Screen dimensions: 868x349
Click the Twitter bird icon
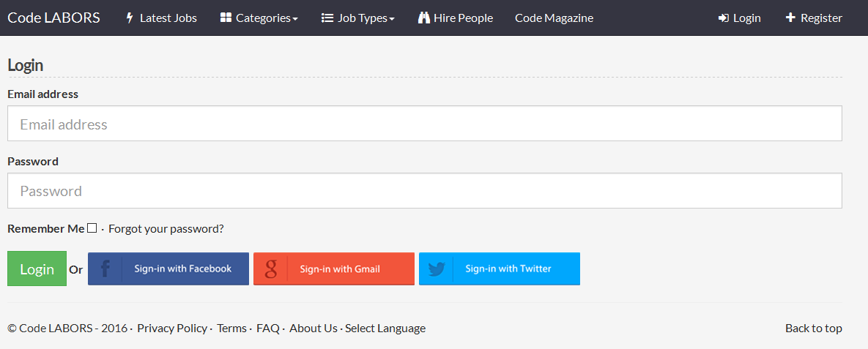(x=437, y=269)
